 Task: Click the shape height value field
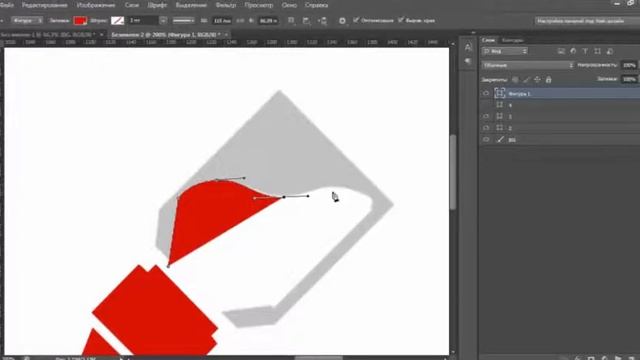pos(268,20)
